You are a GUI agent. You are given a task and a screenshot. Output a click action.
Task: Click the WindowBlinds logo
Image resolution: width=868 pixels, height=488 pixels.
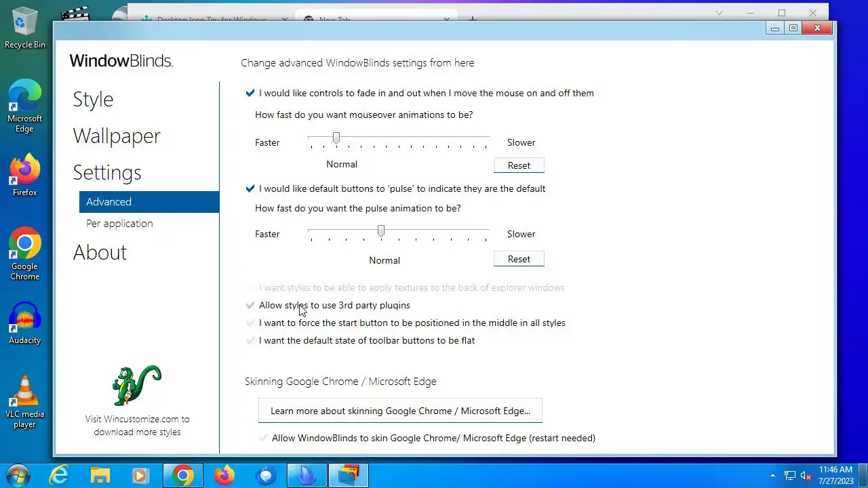(121, 61)
